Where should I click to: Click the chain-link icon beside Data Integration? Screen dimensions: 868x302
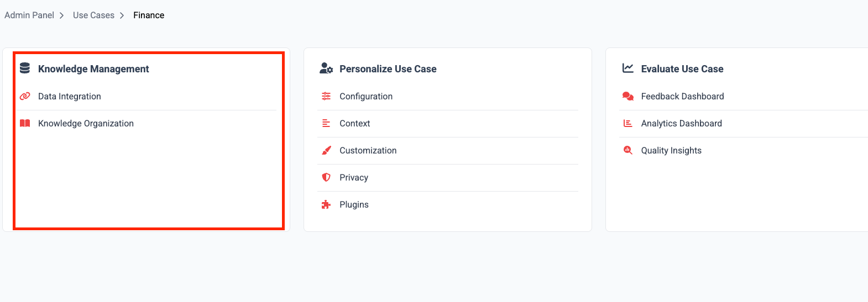coord(25,96)
